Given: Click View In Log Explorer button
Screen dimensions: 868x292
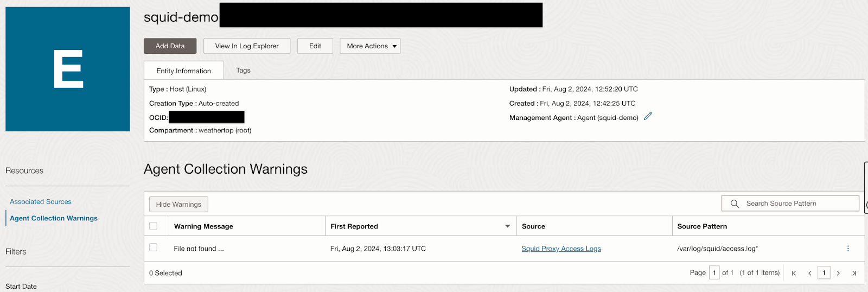Looking at the screenshot, I should [247, 46].
